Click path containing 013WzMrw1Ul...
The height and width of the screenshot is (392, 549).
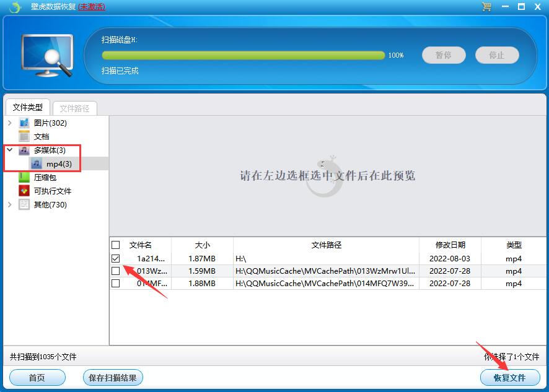pyautogui.click(x=325, y=271)
